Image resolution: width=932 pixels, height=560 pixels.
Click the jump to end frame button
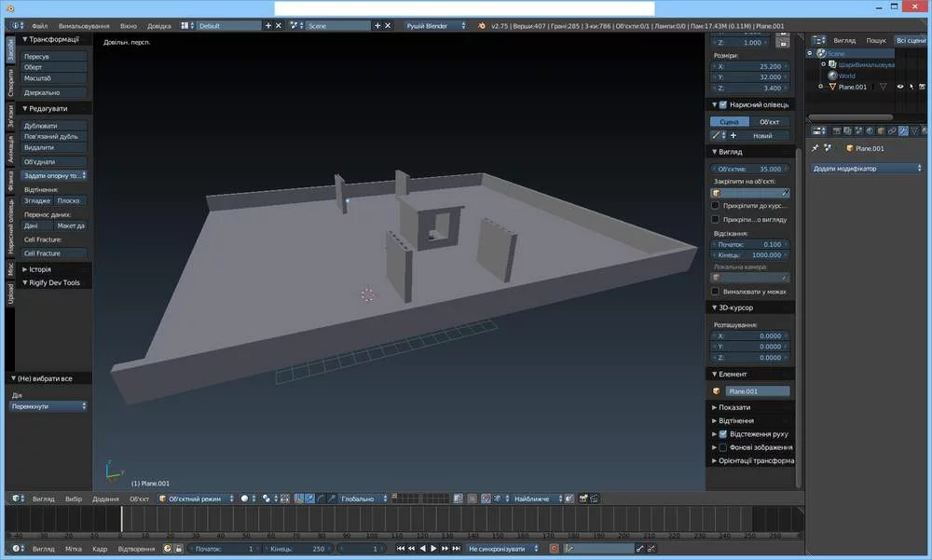pyautogui.click(x=458, y=549)
